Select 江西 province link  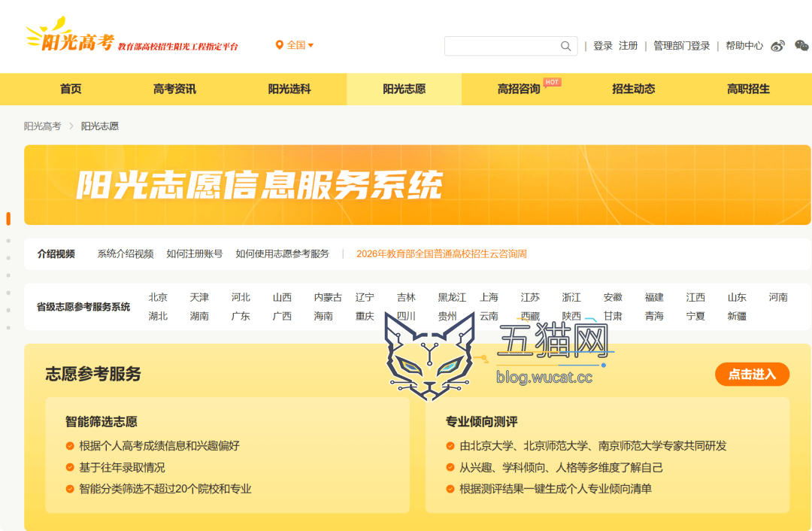pyautogui.click(x=695, y=297)
